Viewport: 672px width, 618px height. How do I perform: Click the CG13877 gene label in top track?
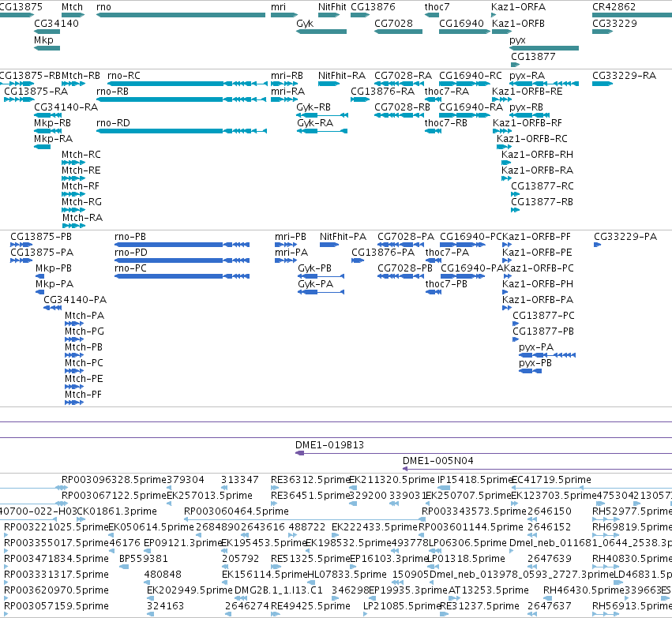pyautogui.click(x=533, y=57)
